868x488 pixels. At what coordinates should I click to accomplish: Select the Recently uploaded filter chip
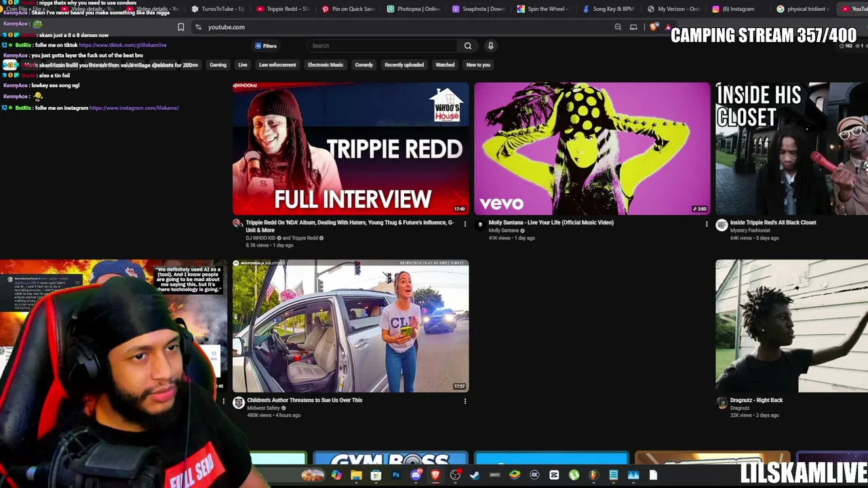404,65
